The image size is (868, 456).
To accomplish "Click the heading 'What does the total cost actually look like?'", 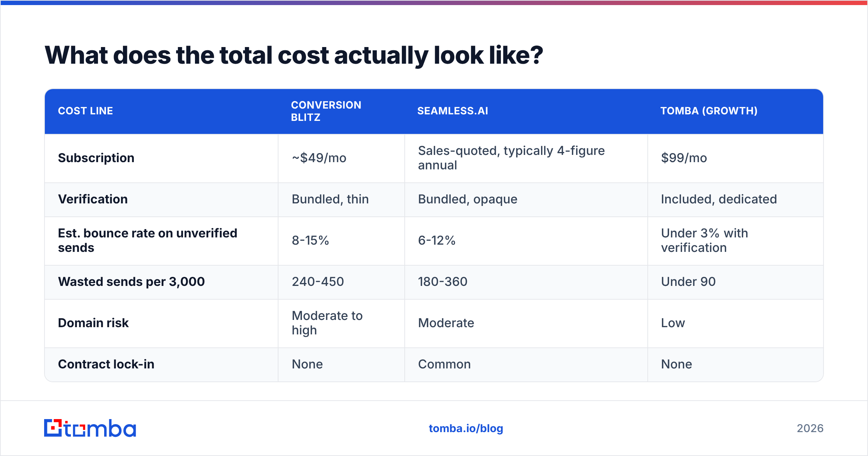I will (x=294, y=55).
